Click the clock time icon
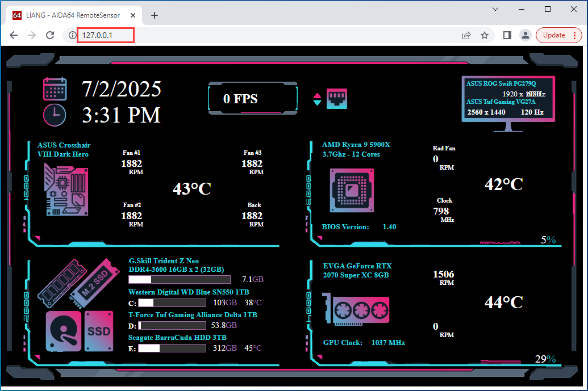The image size is (588, 391). [x=55, y=115]
